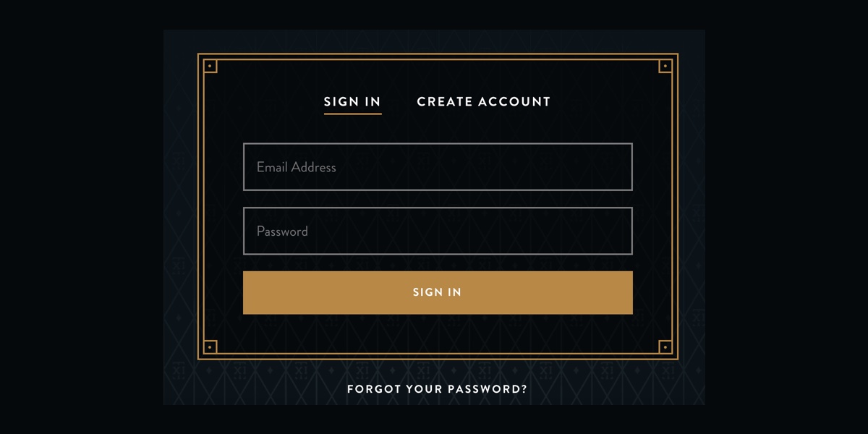Click the bottom-right corner ornament icon

[665, 347]
